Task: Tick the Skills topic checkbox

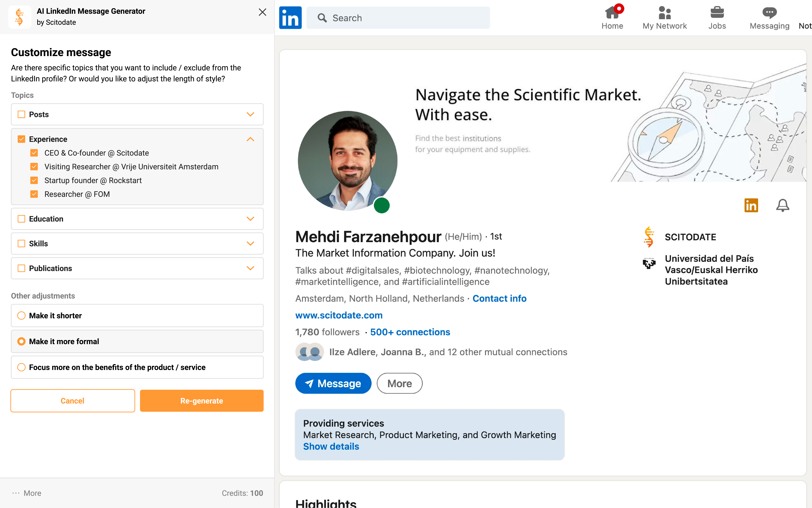Action: (x=21, y=244)
